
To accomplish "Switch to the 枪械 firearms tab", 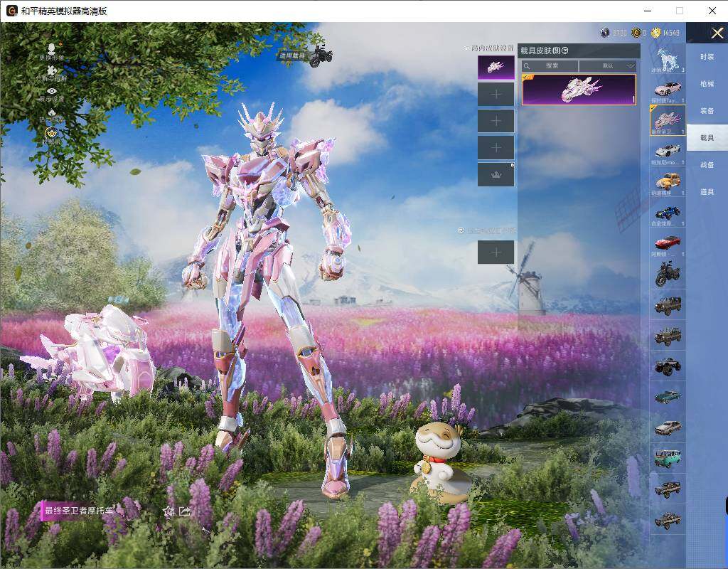I will 707,84.
